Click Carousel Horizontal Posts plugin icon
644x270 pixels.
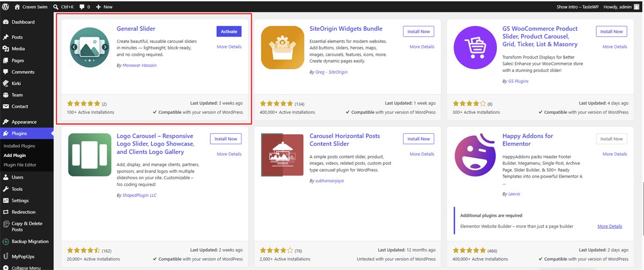pos(282,155)
